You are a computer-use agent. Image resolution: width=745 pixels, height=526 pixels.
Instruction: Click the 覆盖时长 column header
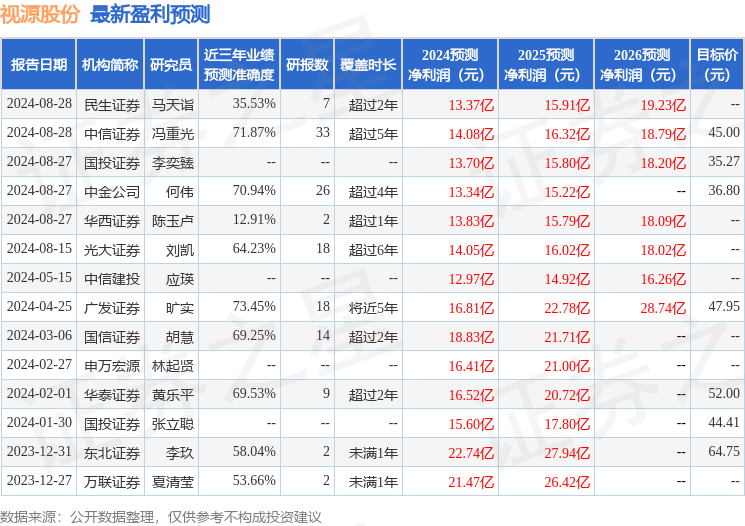click(368, 65)
